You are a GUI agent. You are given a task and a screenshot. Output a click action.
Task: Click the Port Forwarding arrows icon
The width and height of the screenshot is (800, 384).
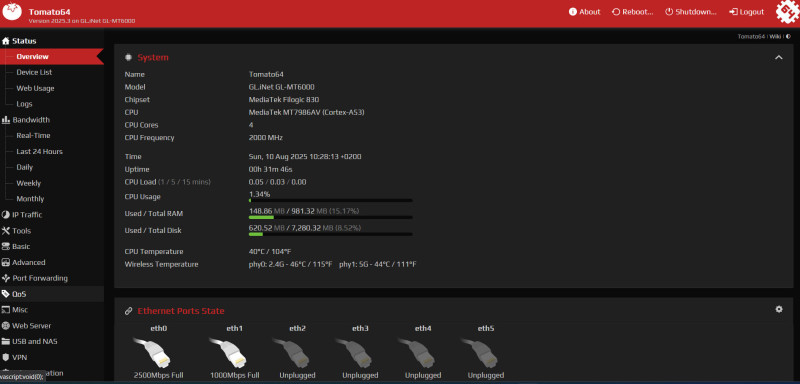[6, 278]
